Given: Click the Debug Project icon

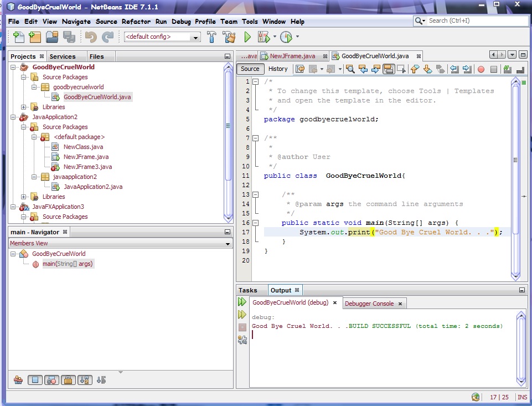Looking at the screenshot, I should pyautogui.click(x=264, y=37).
